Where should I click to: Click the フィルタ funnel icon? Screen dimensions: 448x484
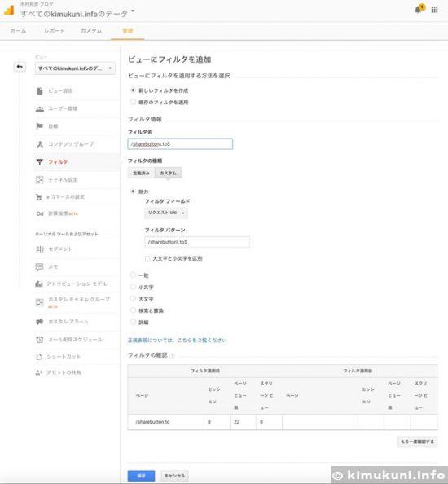pos(39,162)
